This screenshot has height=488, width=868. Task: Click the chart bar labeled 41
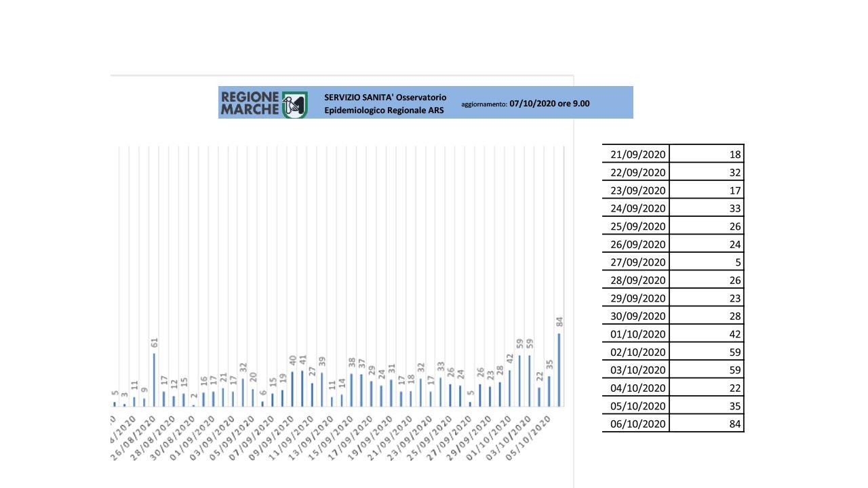pyautogui.click(x=302, y=388)
